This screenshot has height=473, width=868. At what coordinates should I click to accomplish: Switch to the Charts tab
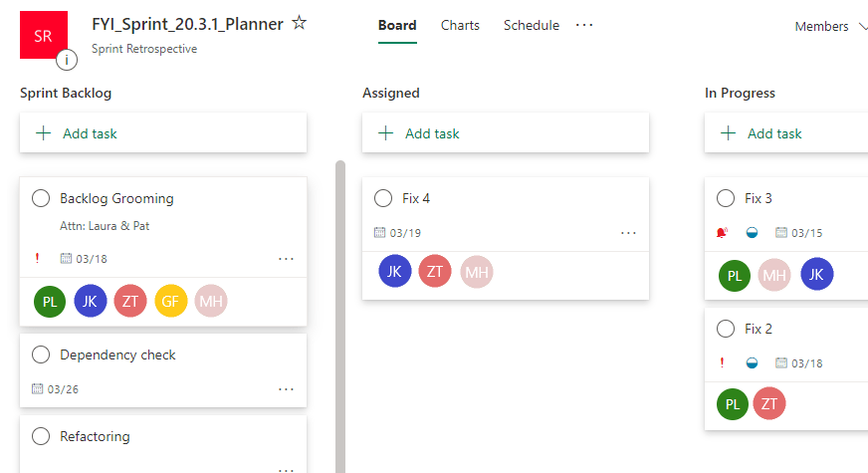tap(460, 26)
